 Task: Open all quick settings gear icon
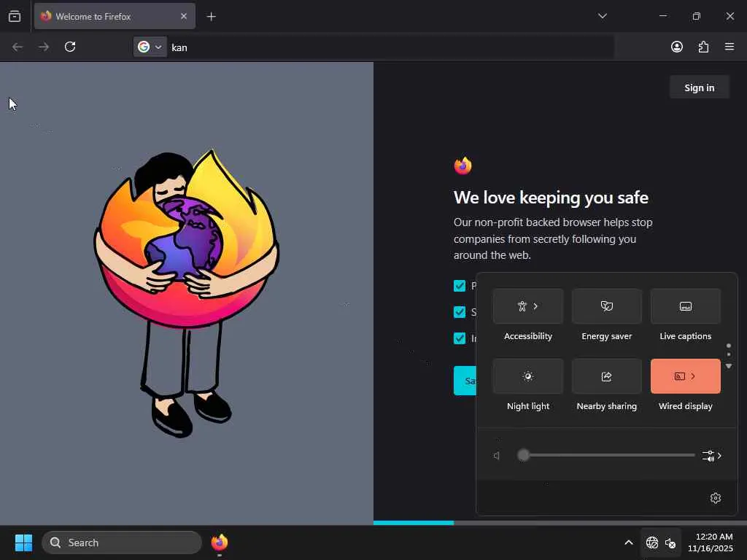click(715, 498)
